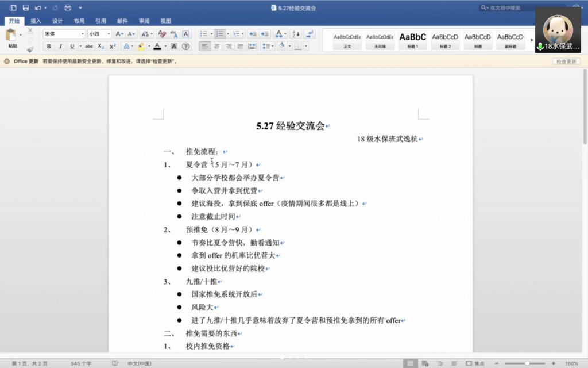This screenshot has width=588, height=368.
Task: Decrease font size with the small A button
Action: 131,34
